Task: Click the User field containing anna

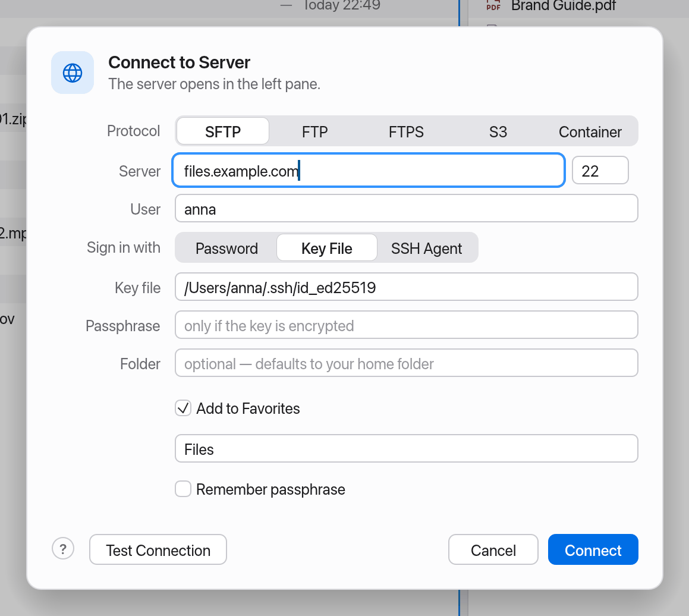Action: click(x=407, y=209)
